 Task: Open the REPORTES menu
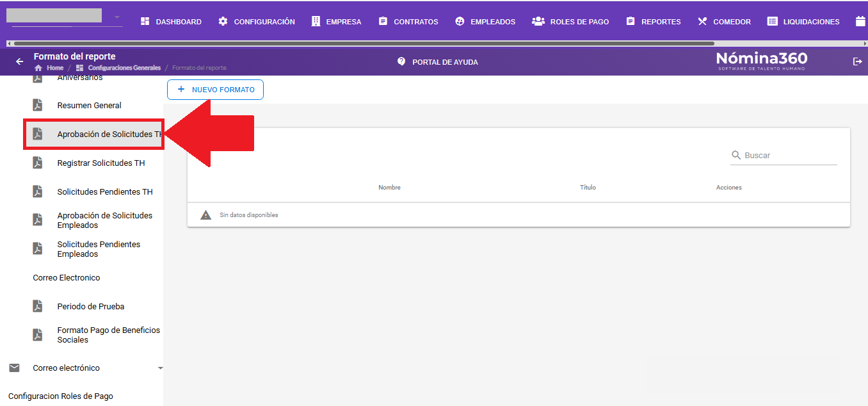(x=653, y=22)
